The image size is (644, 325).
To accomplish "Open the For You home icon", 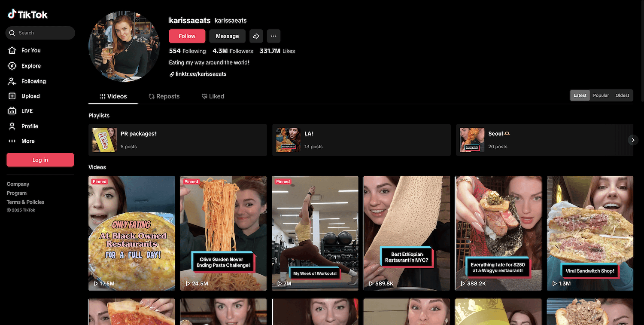I will coord(12,50).
